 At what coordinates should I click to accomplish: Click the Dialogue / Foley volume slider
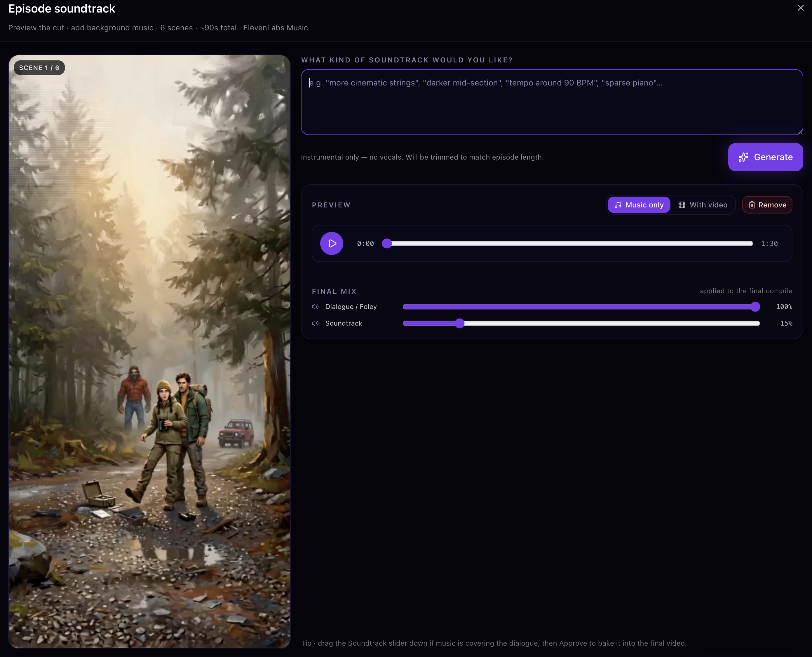coord(581,307)
